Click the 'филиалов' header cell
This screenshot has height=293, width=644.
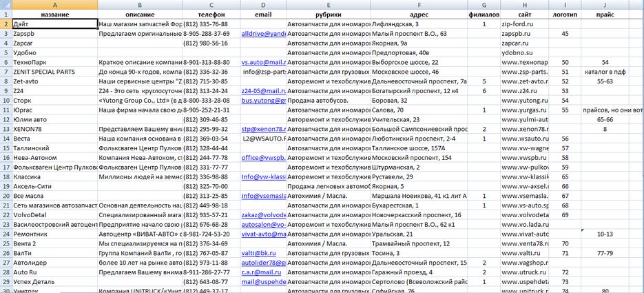point(484,14)
